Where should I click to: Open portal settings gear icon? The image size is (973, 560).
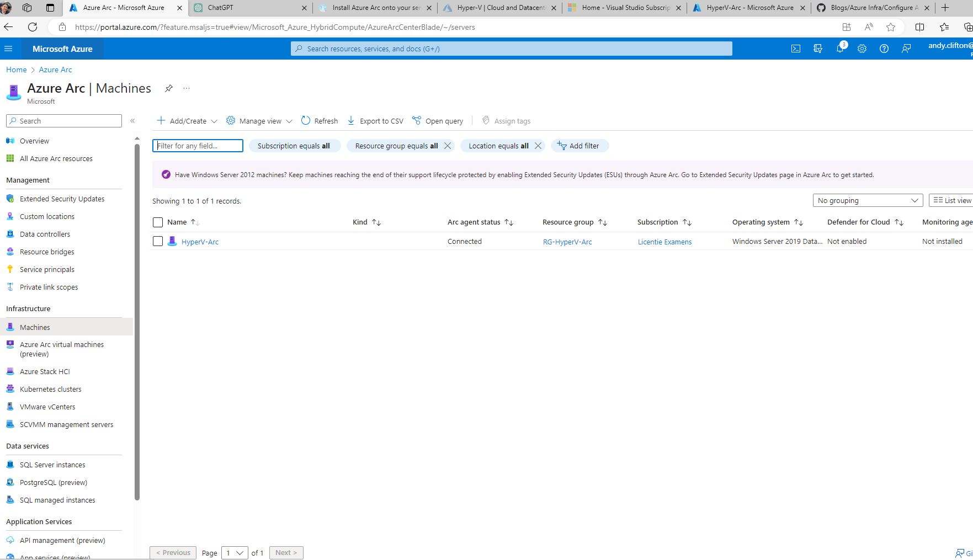tap(862, 49)
